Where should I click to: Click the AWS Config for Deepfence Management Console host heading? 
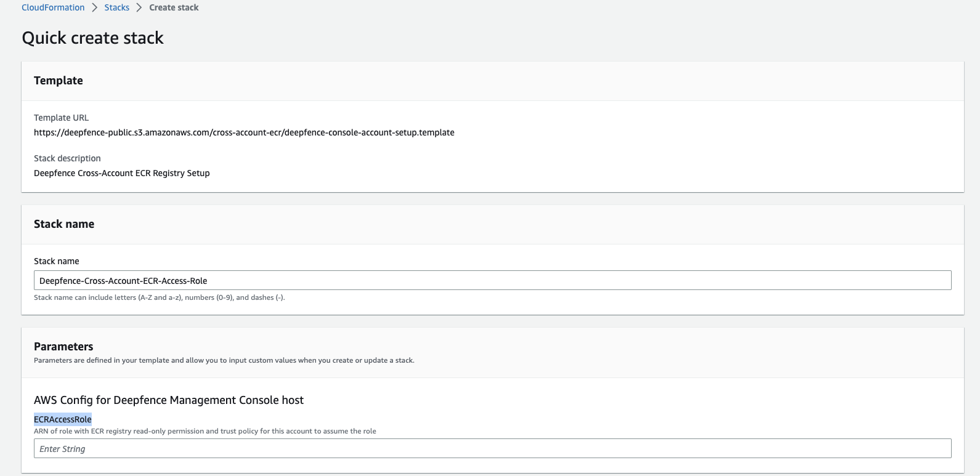tap(169, 400)
